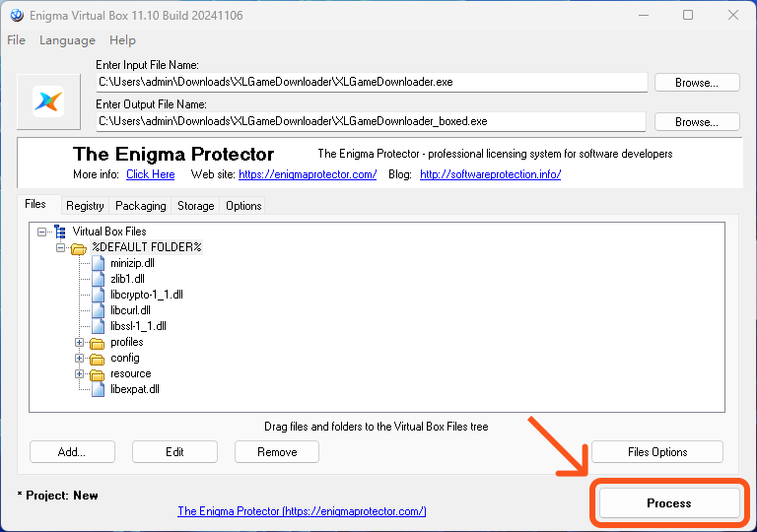
Task: Open the bottom Enigma Protector link
Action: [x=302, y=510]
